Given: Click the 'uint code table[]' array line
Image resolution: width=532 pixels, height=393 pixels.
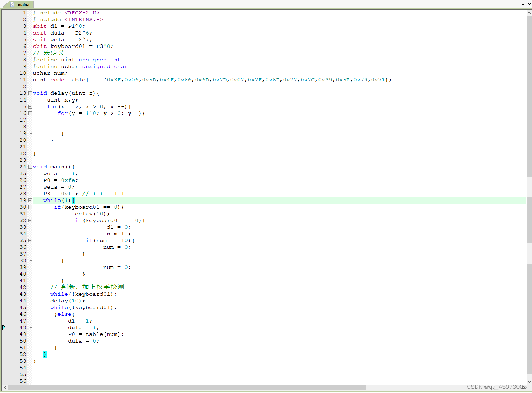Looking at the screenshot, I should pyautogui.click(x=212, y=80).
